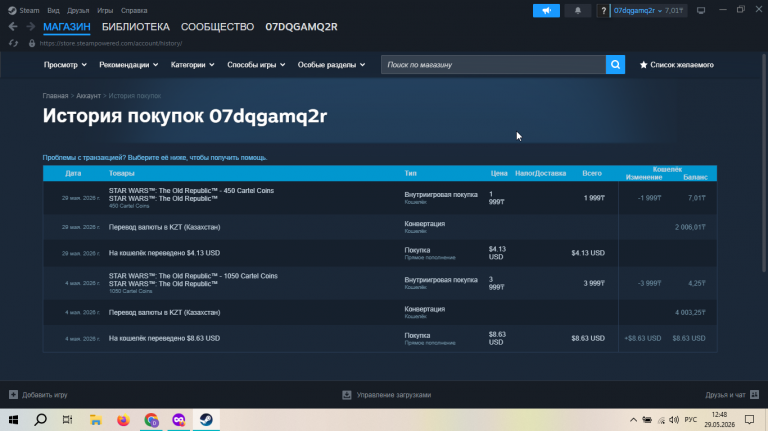Screen dimensions: 768x431
Task: Open the Игры menu
Action: (105, 10)
